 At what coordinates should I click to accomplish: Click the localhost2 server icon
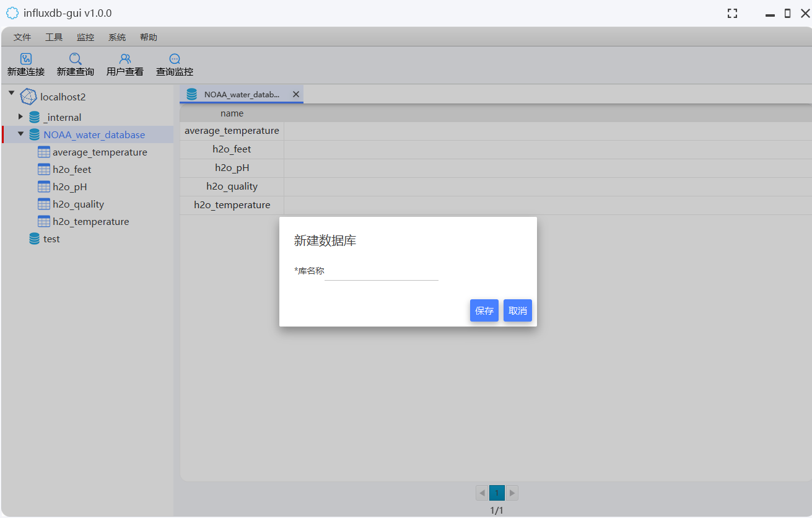[x=28, y=97]
